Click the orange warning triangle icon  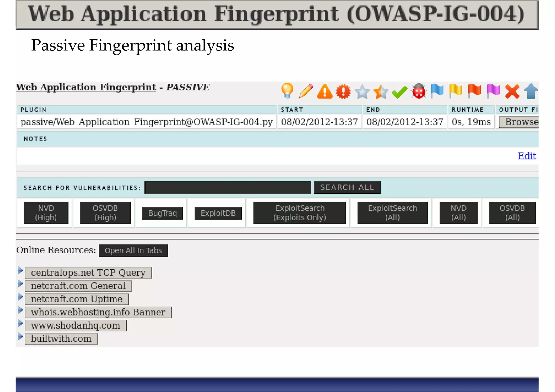(325, 91)
